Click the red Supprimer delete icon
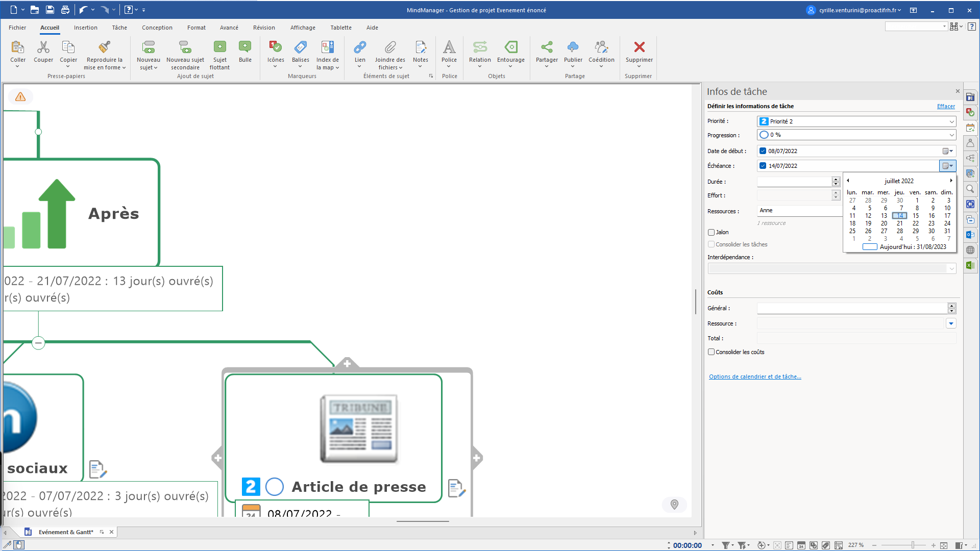The width and height of the screenshot is (980, 551). point(639,47)
